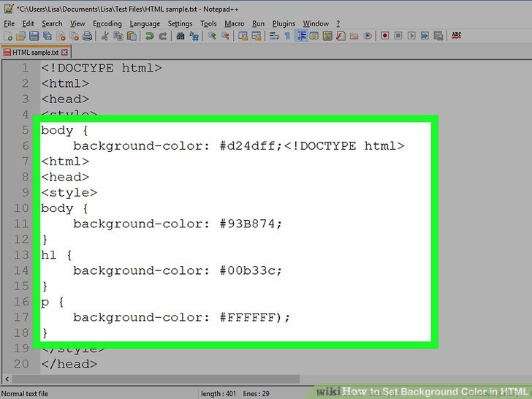This screenshot has width=532, height=399.
Task: Click 'length : 401' in status bar
Action: click(218, 394)
